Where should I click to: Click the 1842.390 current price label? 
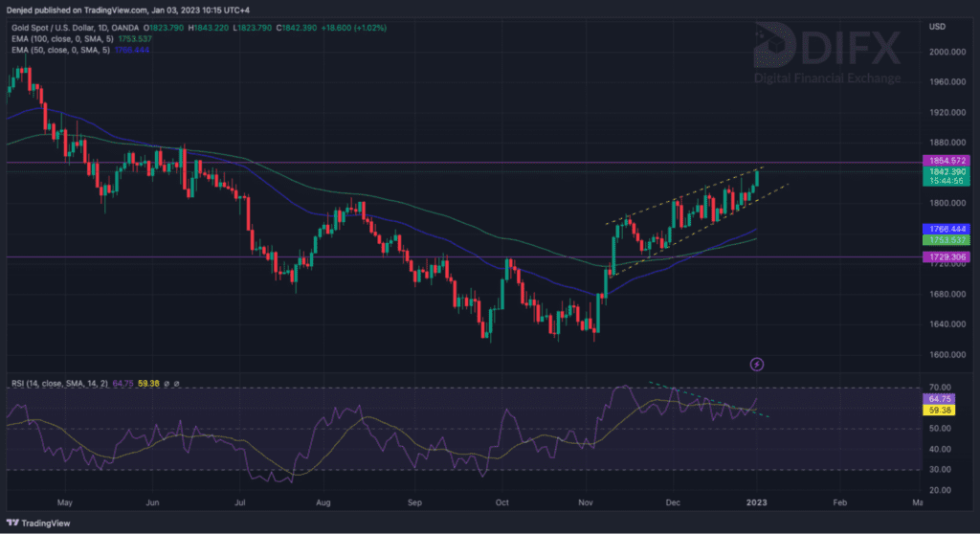click(x=946, y=171)
